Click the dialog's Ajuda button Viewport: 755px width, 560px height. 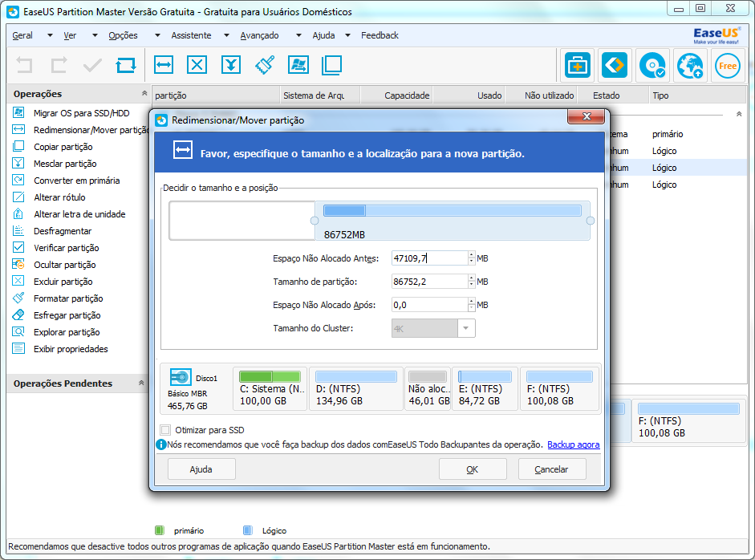click(x=201, y=469)
